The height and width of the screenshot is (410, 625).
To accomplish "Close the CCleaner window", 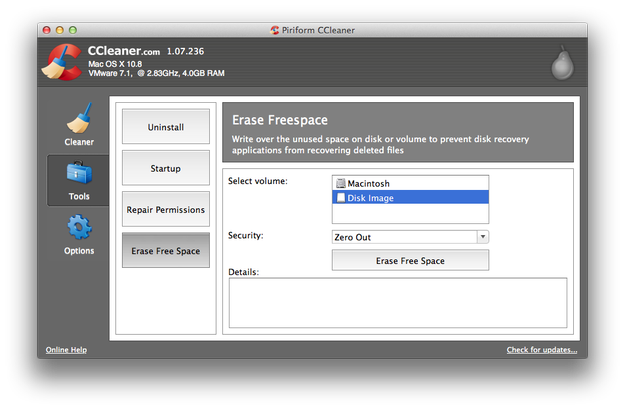I will [47, 30].
